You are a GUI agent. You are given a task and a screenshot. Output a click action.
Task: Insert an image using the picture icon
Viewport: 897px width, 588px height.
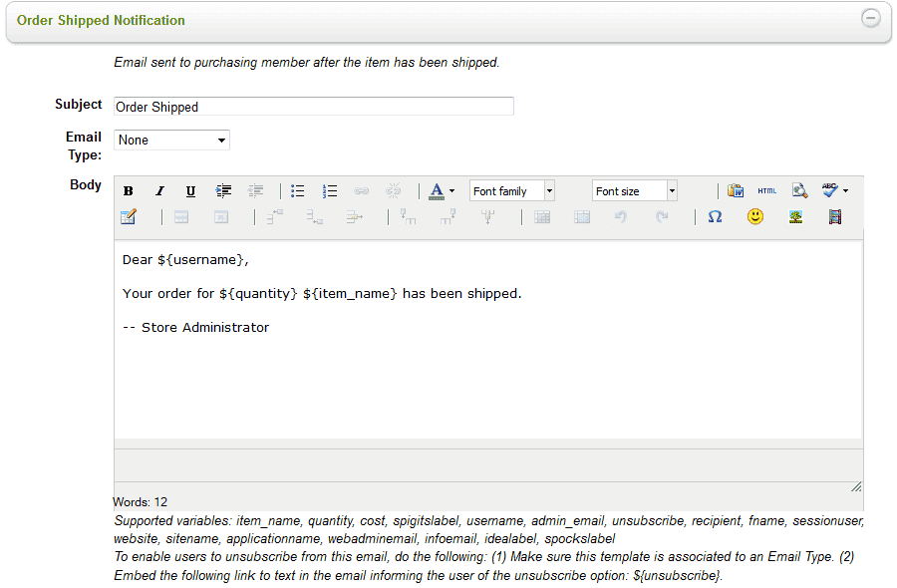[796, 216]
